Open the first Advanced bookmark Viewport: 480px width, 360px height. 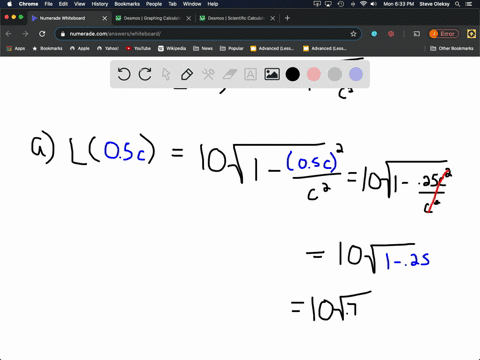click(x=272, y=48)
